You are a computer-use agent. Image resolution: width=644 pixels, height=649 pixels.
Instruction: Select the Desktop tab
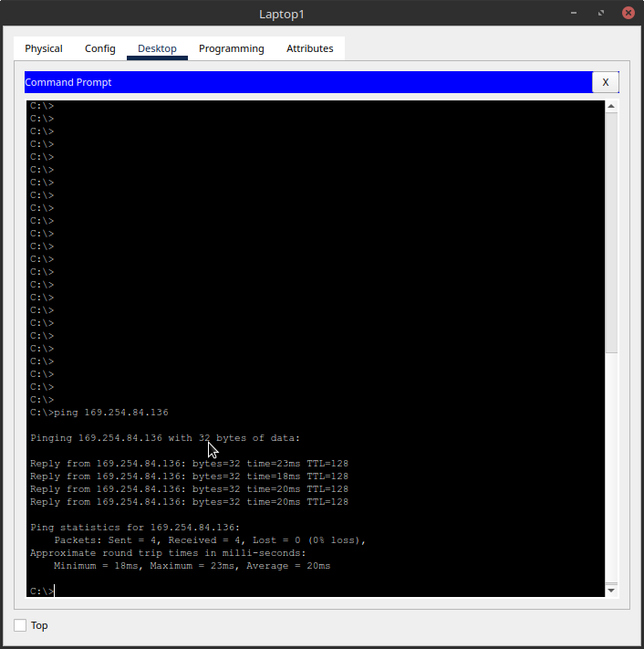157,48
